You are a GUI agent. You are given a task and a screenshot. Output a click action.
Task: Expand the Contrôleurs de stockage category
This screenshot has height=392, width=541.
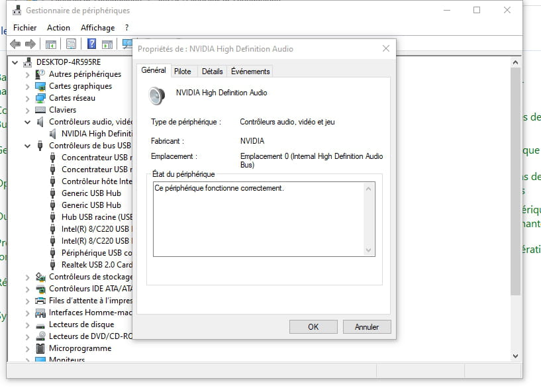pos(28,277)
